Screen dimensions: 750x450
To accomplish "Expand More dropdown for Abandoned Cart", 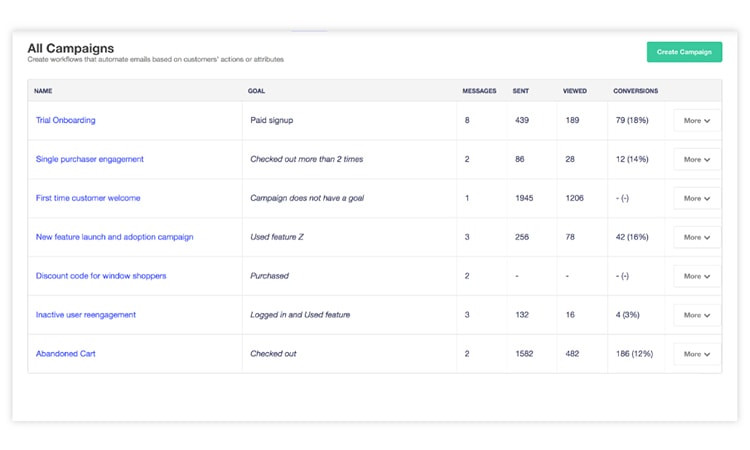I will pyautogui.click(x=697, y=354).
